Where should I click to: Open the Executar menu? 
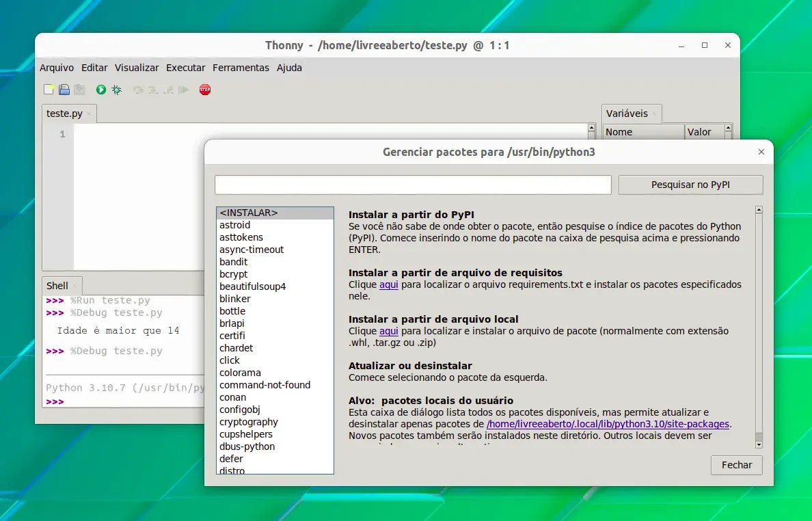(185, 68)
